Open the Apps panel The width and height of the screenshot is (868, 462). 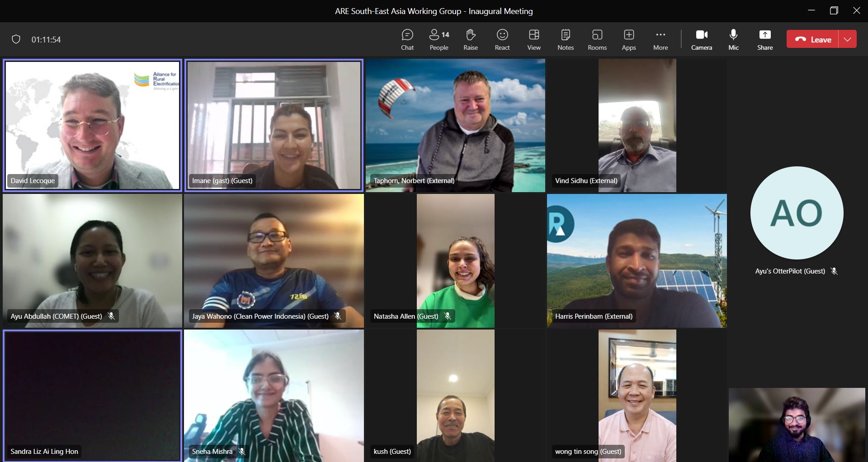[628, 39]
